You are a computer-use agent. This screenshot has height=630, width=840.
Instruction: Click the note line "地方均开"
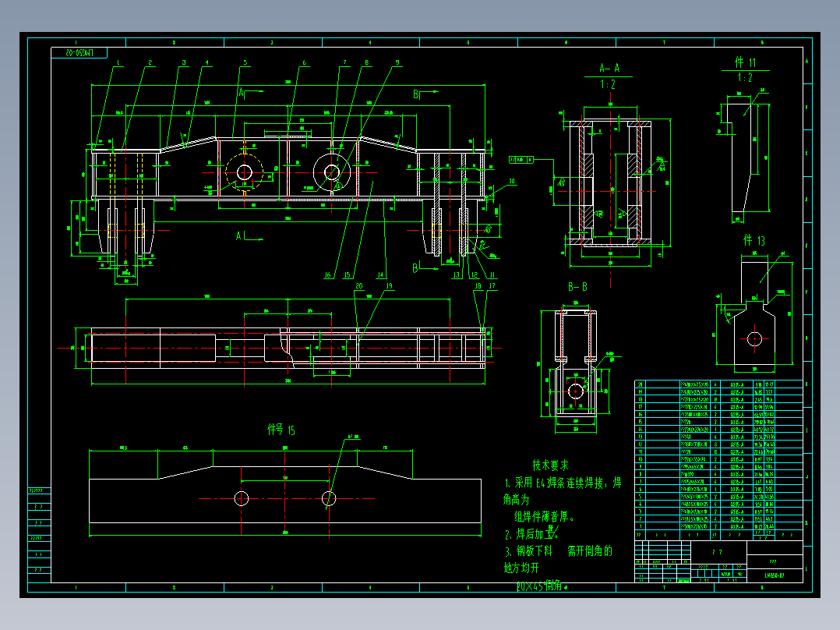point(521,568)
